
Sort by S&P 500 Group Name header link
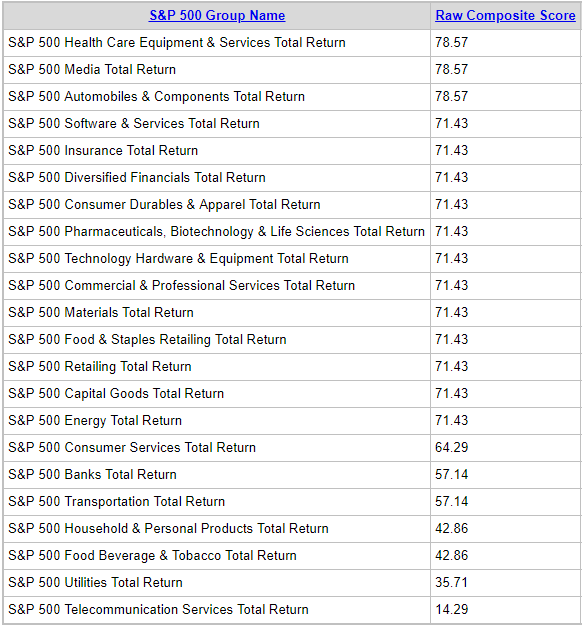click(x=217, y=16)
